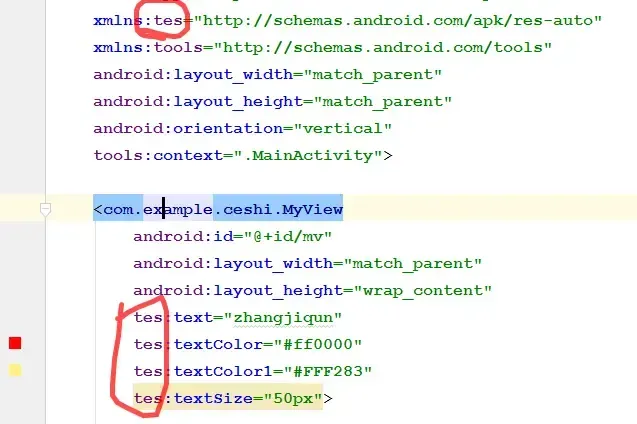The image size is (637, 424).
Task: Click the "#ff0000" textColor value
Action: (318, 344)
